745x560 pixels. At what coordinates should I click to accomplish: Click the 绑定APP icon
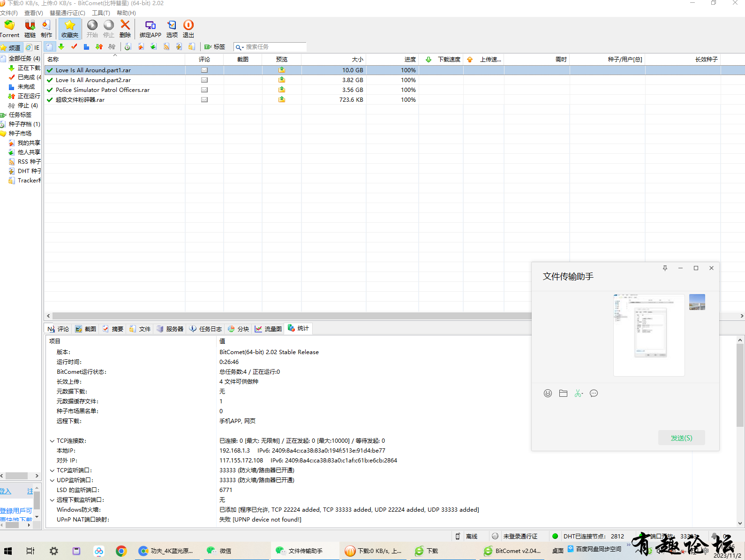click(x=150, y=29)
